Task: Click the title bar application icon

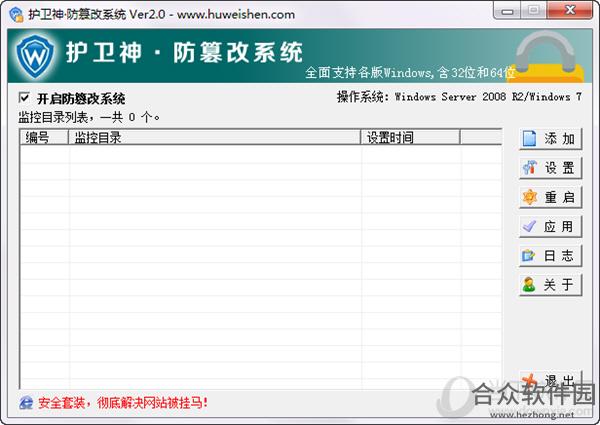Action: pyautogui.click(x=16, y=15)
